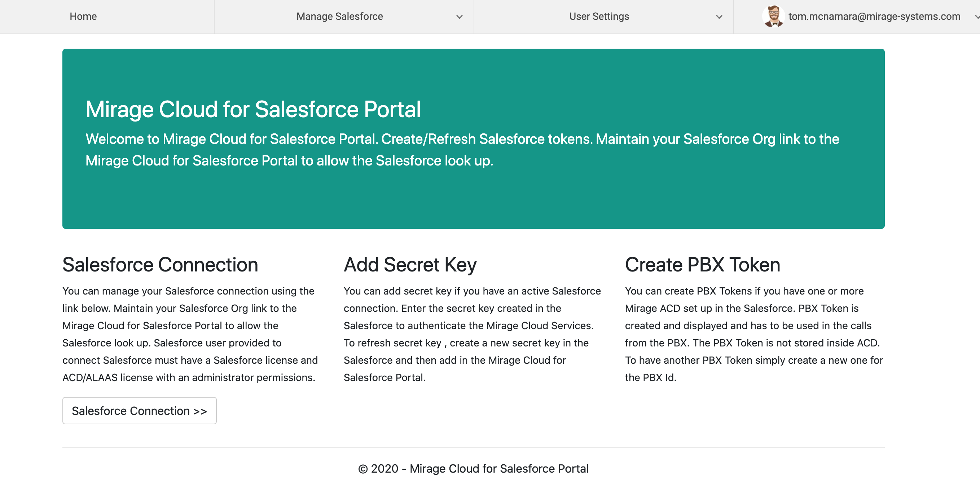Click the © 2020 footer copyright text

(x=473, y=468)
